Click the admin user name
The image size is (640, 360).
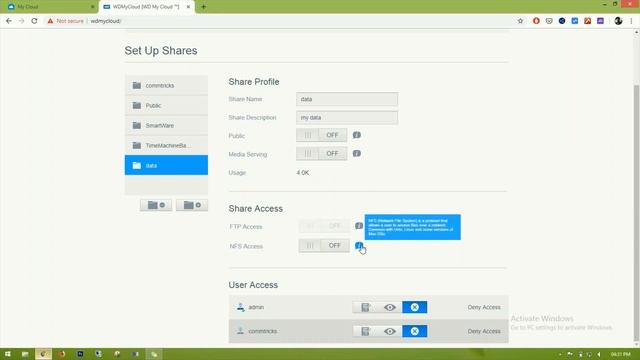click(x=256, y=307)
